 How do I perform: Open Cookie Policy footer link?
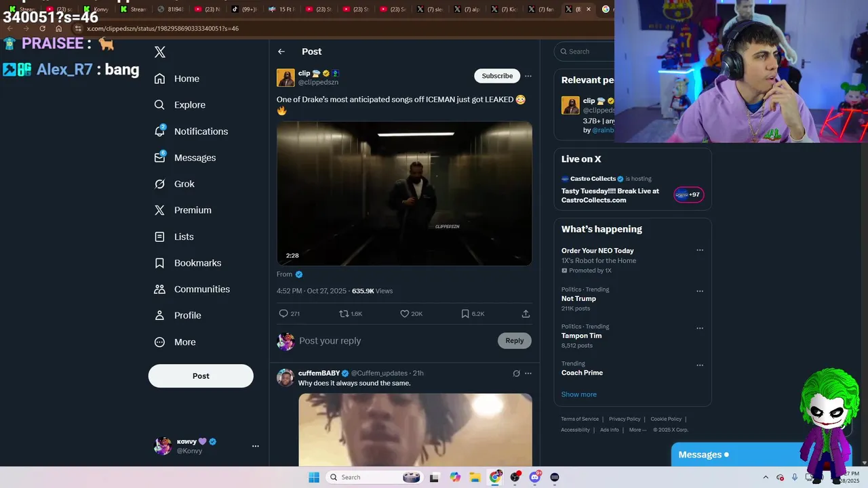click(x=666, y=419)
